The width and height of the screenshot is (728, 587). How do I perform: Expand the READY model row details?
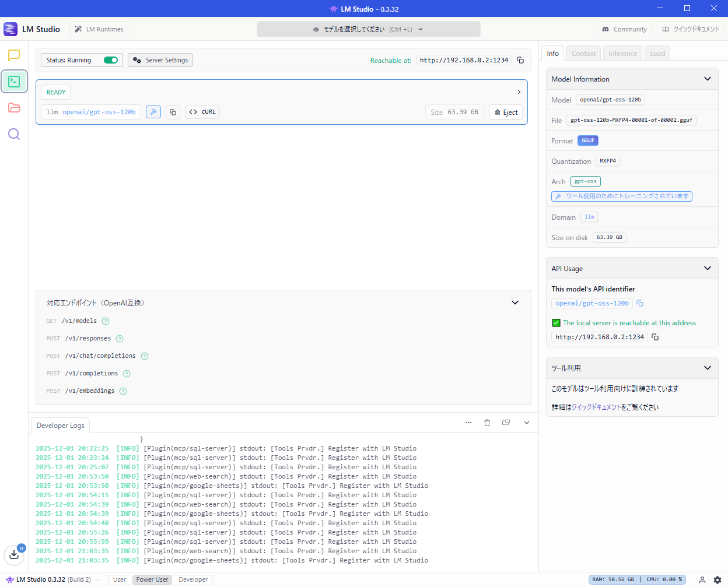coord(519,92)
